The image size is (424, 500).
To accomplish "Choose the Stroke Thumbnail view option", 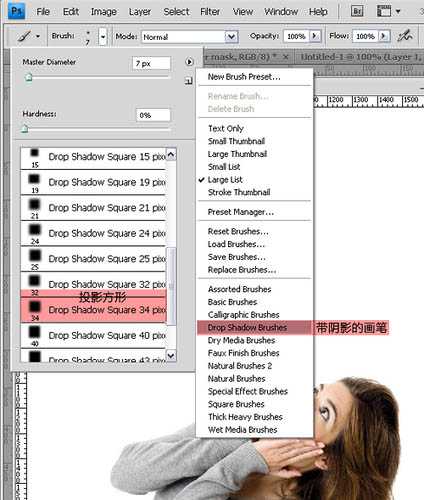I will (239, 192).
